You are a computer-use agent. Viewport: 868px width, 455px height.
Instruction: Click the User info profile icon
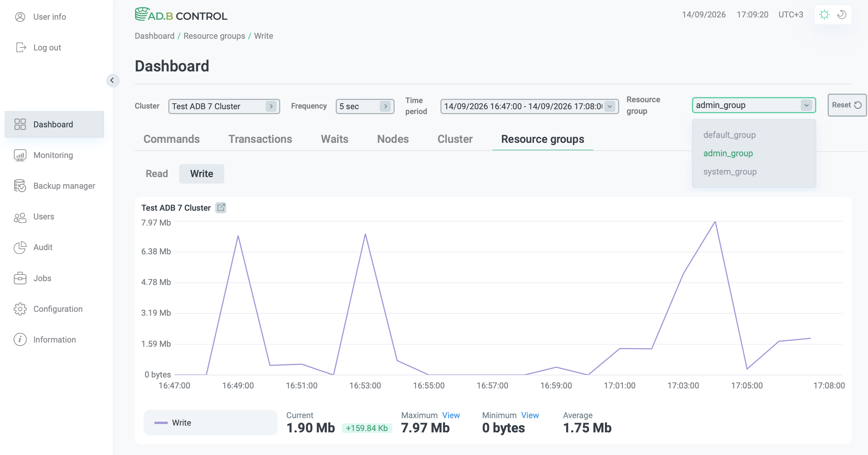20,17
